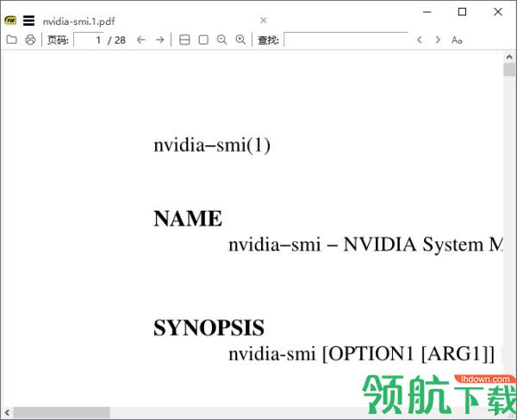This screenshot has width=517, height=420.
Task: Click the page number input field
Action: click(89, 40)
